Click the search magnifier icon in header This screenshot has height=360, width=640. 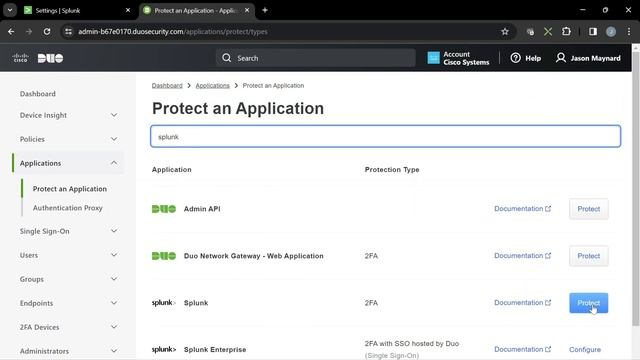(x=227, y=58)
